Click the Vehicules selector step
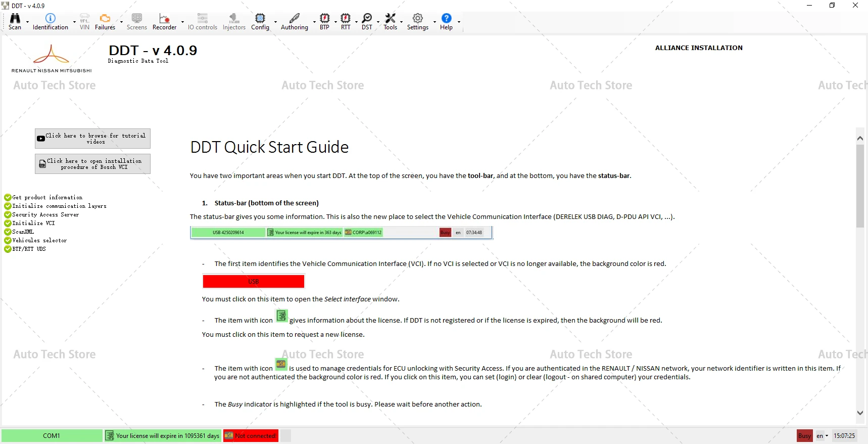The image size is (868, 444). [35, 241]
